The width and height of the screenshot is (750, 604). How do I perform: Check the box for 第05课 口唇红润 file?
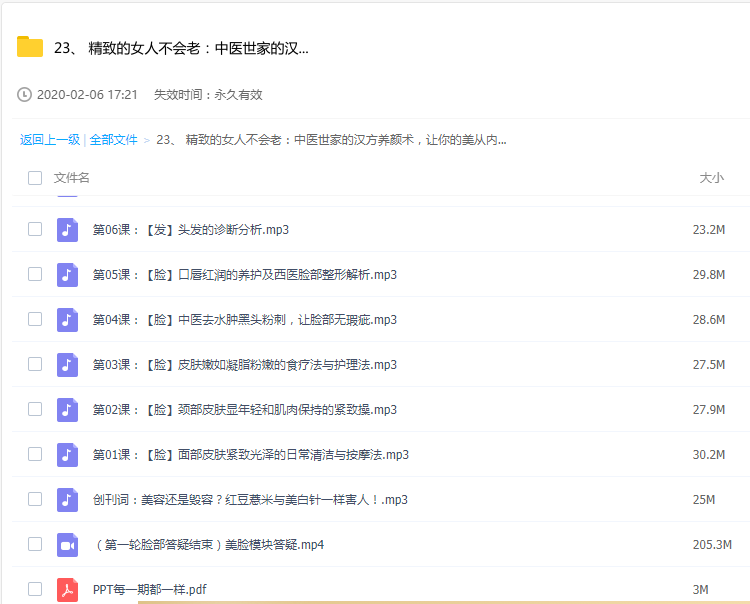click(x=35, y=274)
